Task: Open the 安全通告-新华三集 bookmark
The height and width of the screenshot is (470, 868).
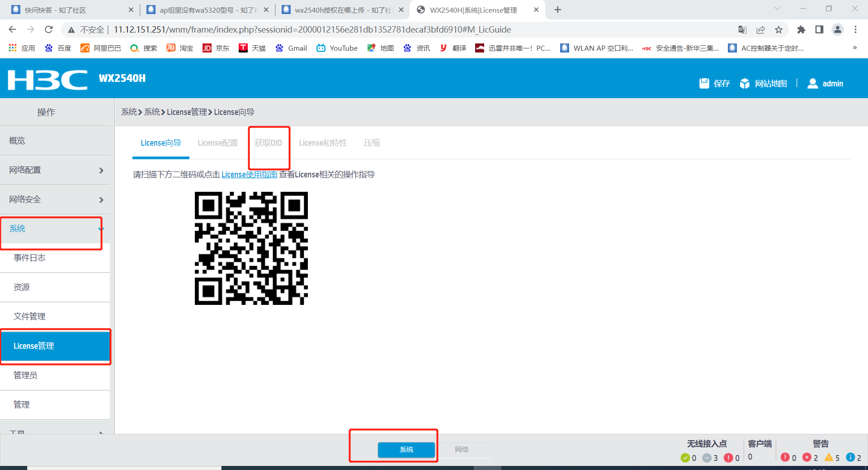Action: [x=680, y=48]
